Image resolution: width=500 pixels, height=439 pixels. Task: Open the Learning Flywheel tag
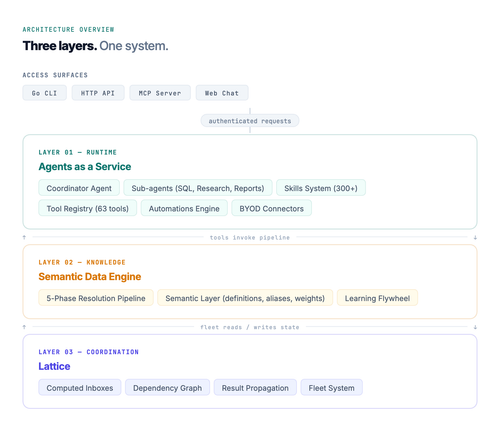coord(377,298)
